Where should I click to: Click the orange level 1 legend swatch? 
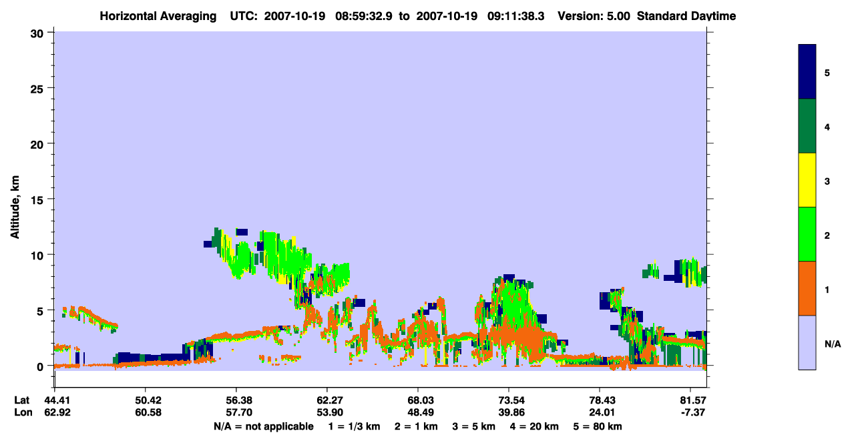[x=807, y=288]
